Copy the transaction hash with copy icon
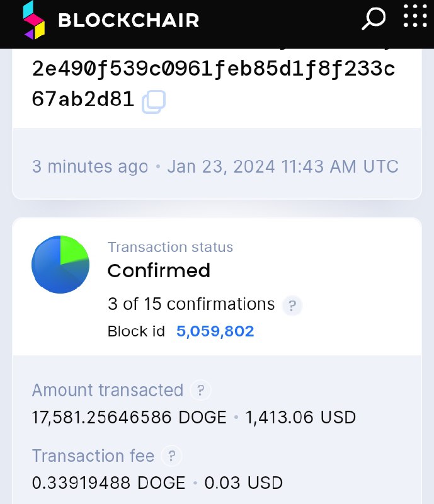434x504 pixels. pos(154,101)
